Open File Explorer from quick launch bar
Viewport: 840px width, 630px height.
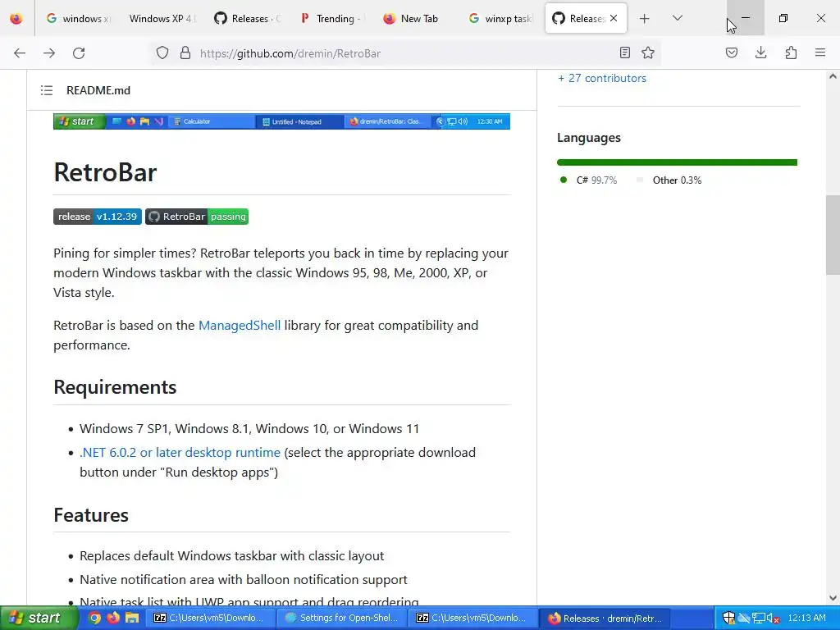click(132, 619)
